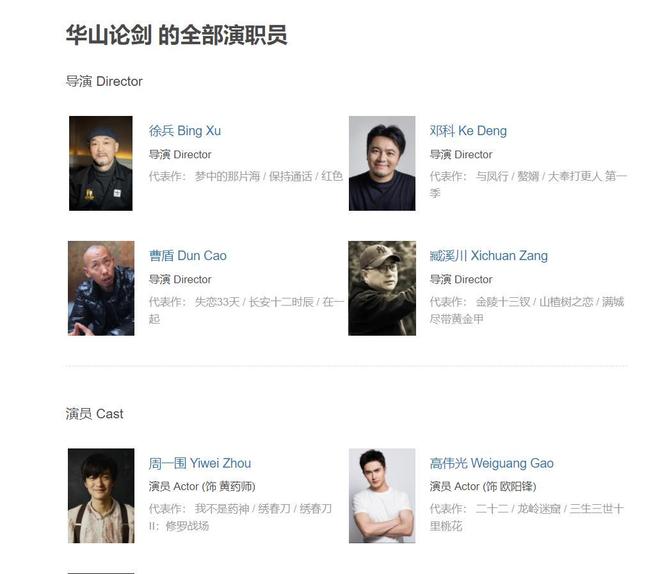Select Ke Deng's portrait photo
Viewport: 660px width, 574px height.
(x=382, y=163)
